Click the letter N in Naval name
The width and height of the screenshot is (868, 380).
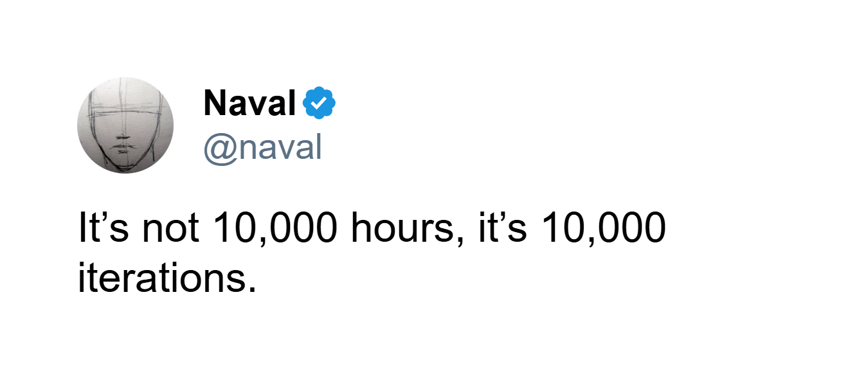pos(215,103)
